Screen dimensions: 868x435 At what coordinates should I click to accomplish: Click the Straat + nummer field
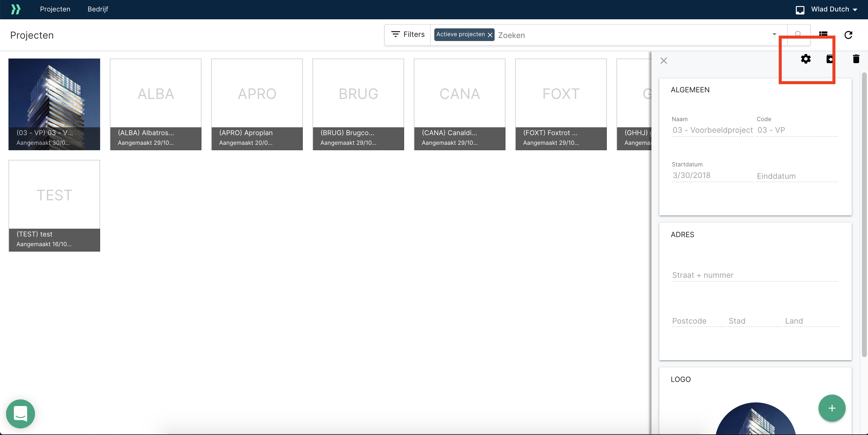tap(755, 275)
